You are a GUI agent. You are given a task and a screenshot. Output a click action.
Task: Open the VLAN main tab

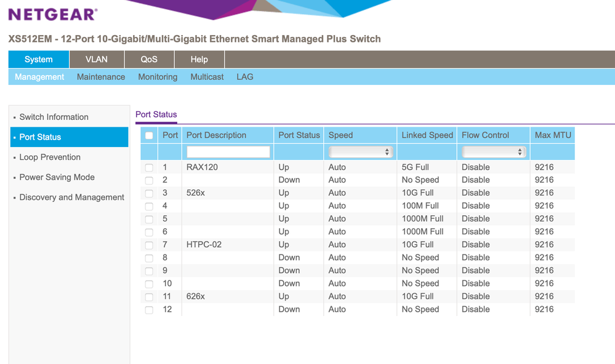pyautogui.click(x=96, y=60)
